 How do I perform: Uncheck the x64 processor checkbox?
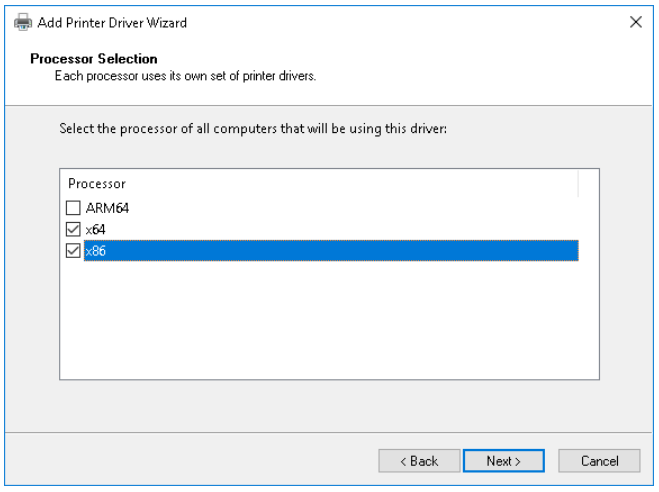coord(73,229)
